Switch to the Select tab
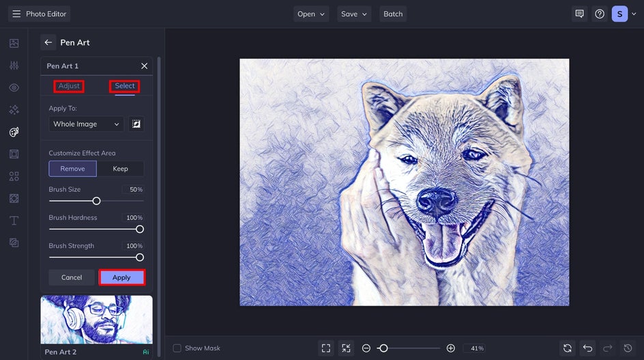 [124, 86]
